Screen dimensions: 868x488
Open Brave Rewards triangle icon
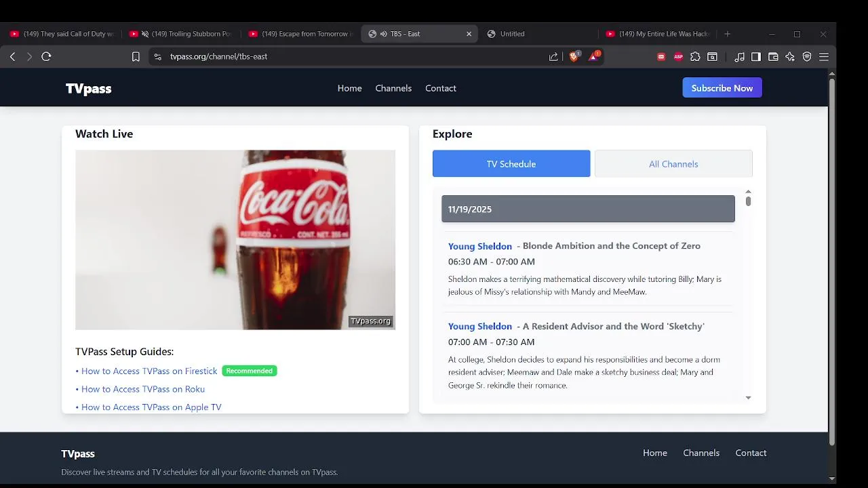[593, 57]
